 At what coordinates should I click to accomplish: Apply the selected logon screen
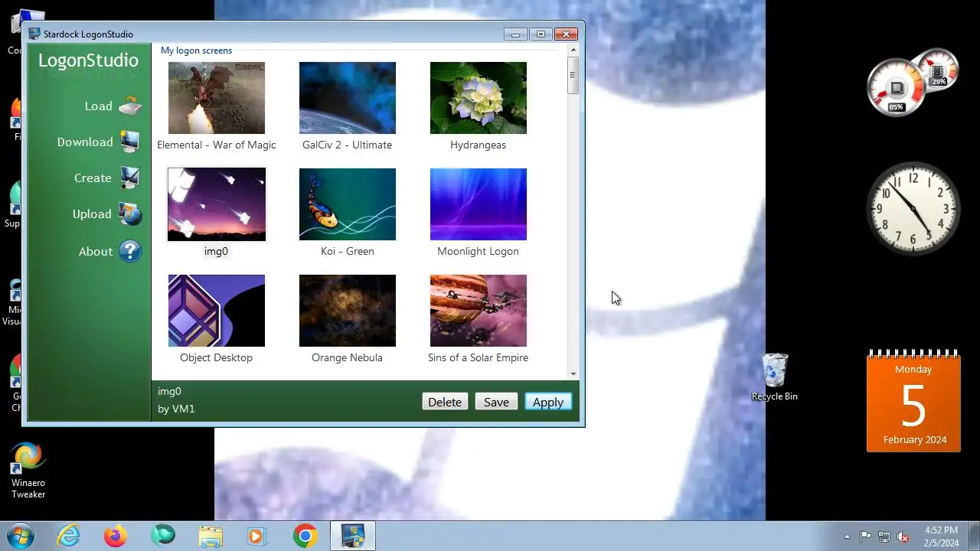[x=548, y=402]
